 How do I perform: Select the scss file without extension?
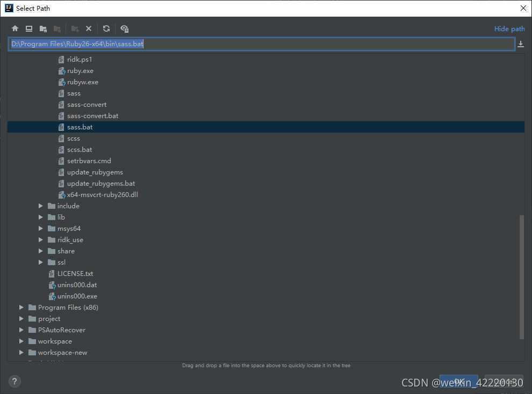pyautogui.click(x=73, y=138)
